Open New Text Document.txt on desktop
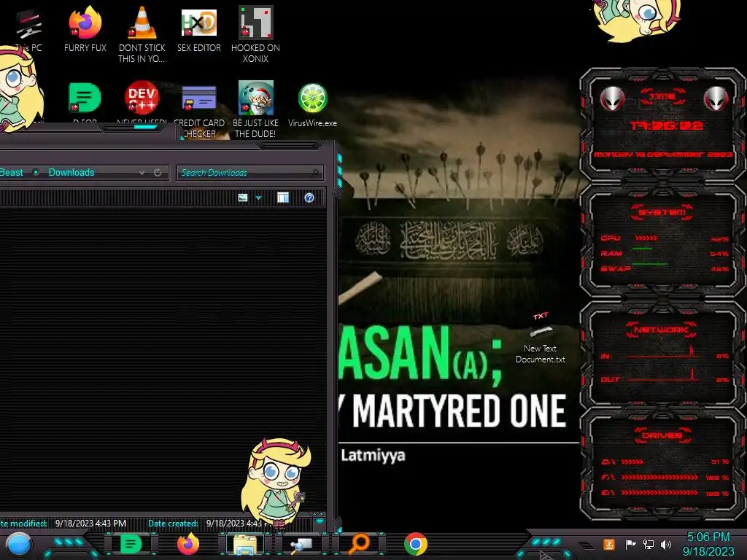The width and height of the screenshot is (747, 560). click(x=541, y=338)
